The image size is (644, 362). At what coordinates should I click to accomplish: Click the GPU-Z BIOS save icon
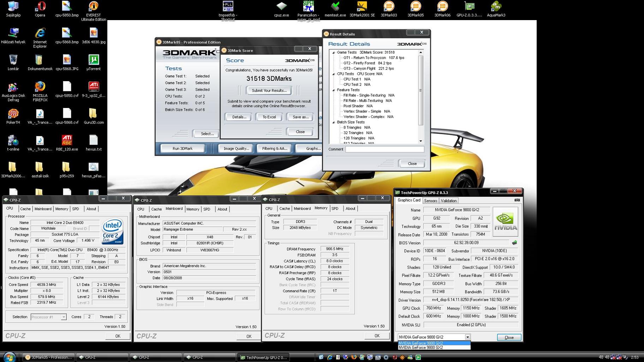click(x=514, y=243)
